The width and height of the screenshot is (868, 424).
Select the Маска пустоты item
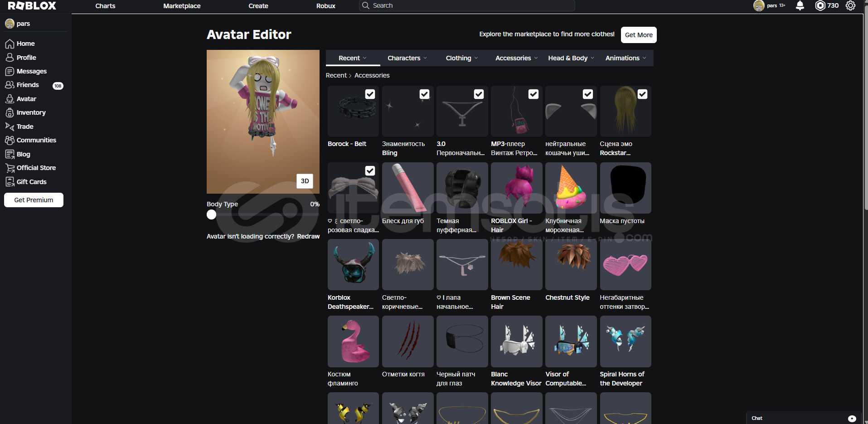(626, 188)
